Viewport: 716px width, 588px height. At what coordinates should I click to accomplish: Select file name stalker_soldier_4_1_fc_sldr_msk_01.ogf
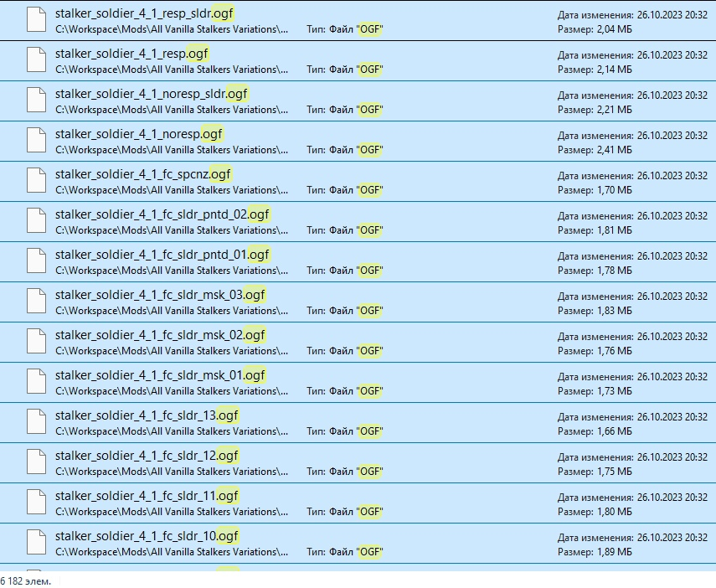coord(160,375)
